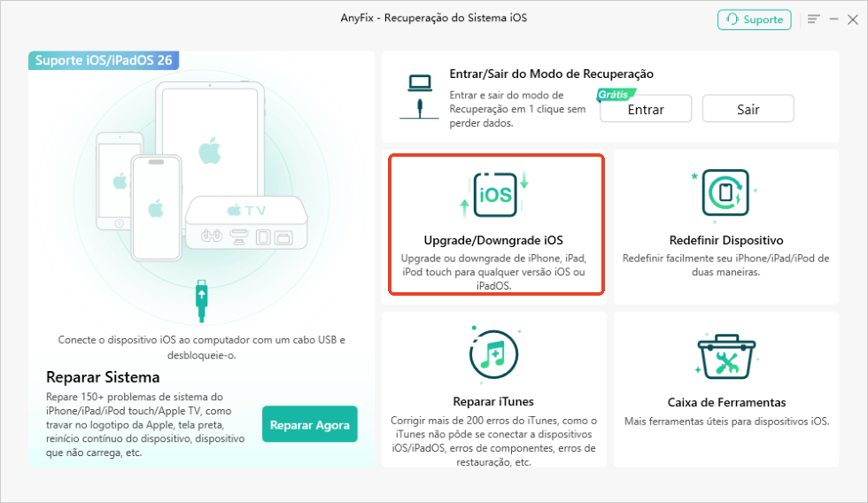This screenshot has width=868, height=503.
Task: Click the Sair recovery mode button
Action: click(748, 108)
